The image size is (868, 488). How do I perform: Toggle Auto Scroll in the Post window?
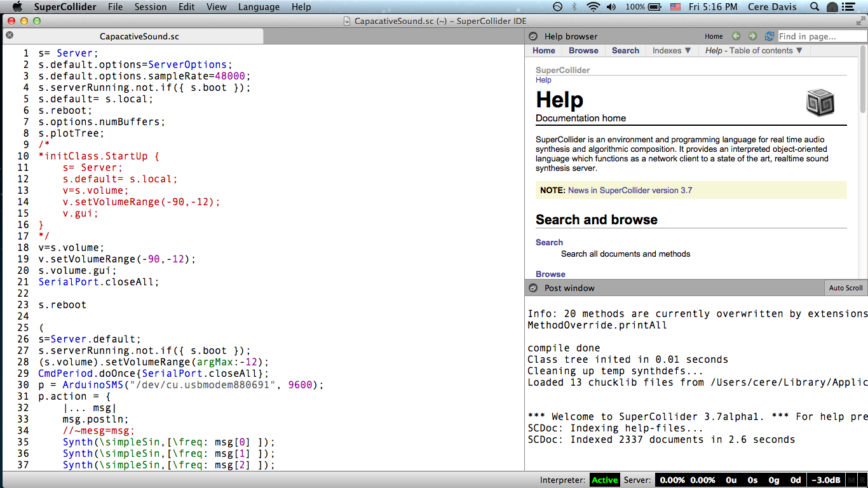(x=845, y=288)
